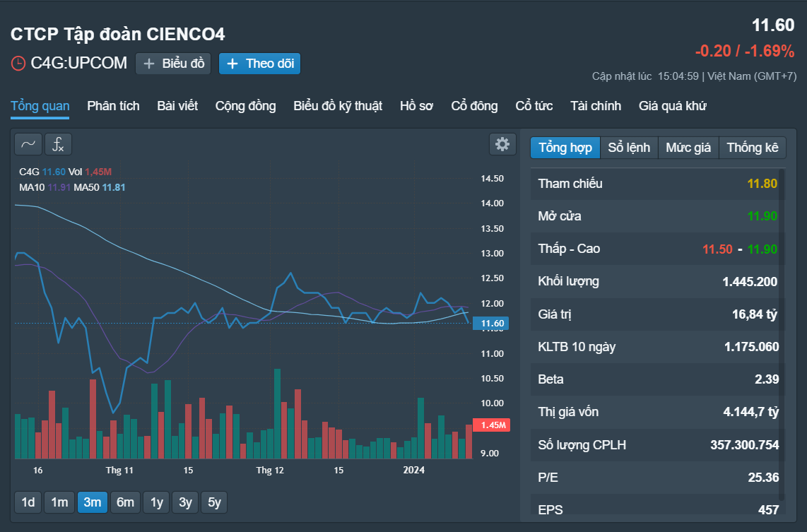807x532 pixels.
Task: Choose the 6m chart range
Action: (125, 502)
